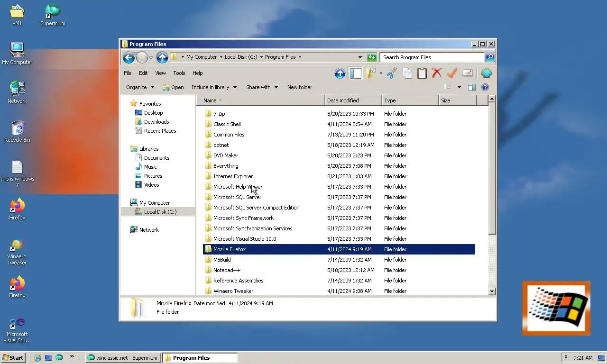
Task: Toggle the navigation pane toolbar button
Action: coord(355,73)
